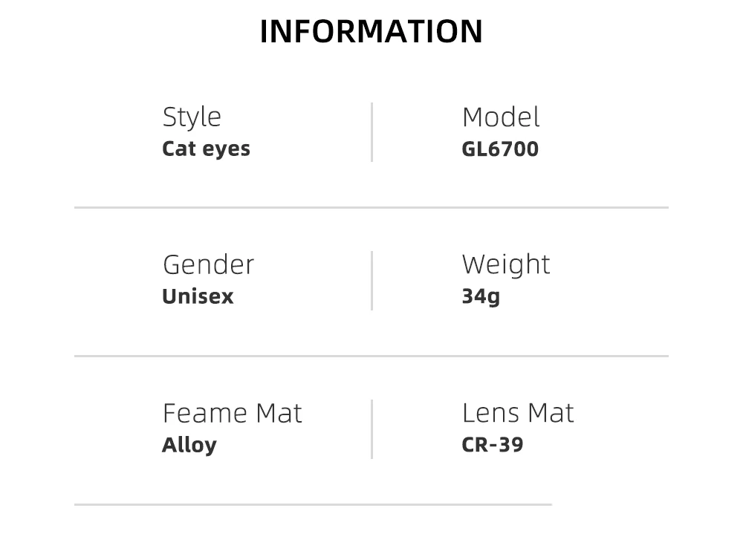Click the 34g weight value
The width and height of the screenshot is (743, 560).
(x=481, y=297)
